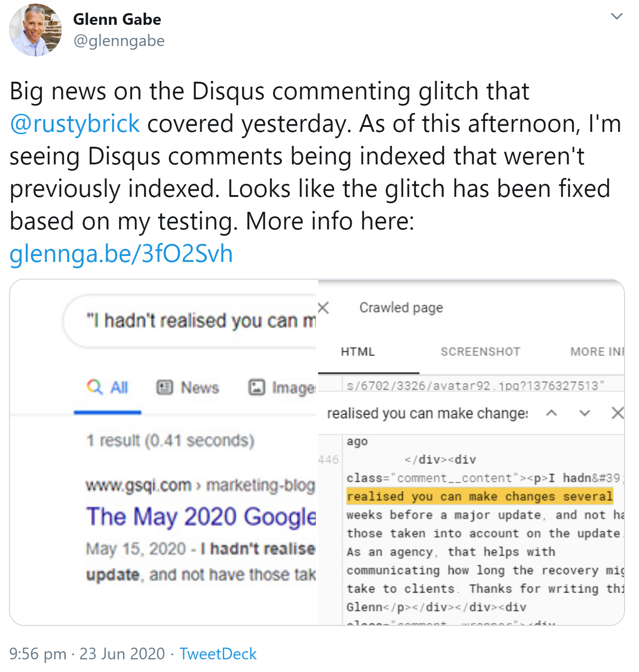639x672 pixels.
Task: Open the SCREENSHOT tab
Action: tap(479, 351)
